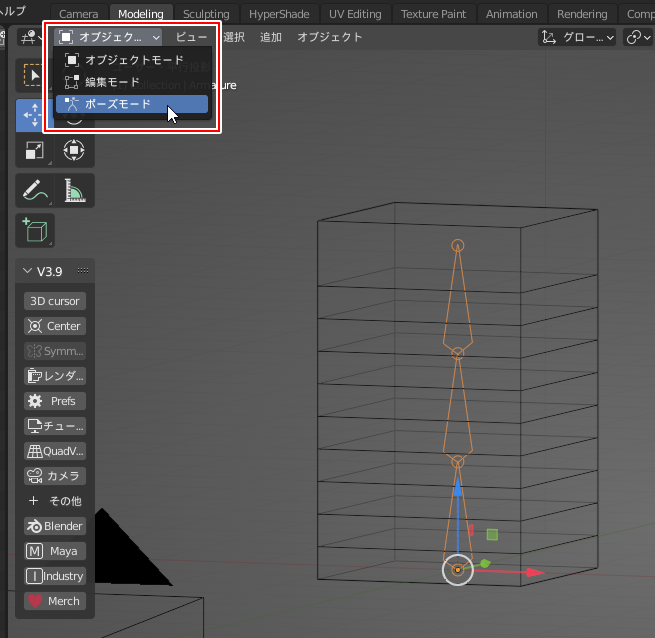The image size is (655, 638).
Task: Select the Transform tool icon
Action: tap(74, 150)
